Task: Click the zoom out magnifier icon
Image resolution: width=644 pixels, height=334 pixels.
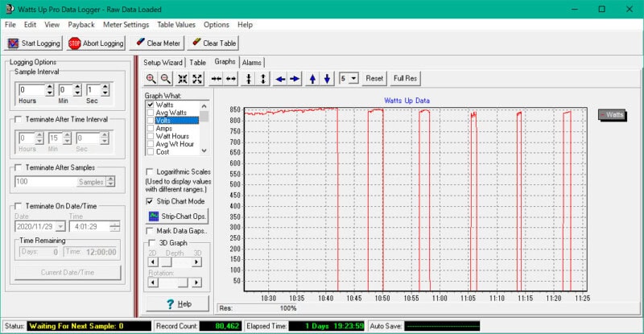Action: pyautogui.click(x=165, y=79)
